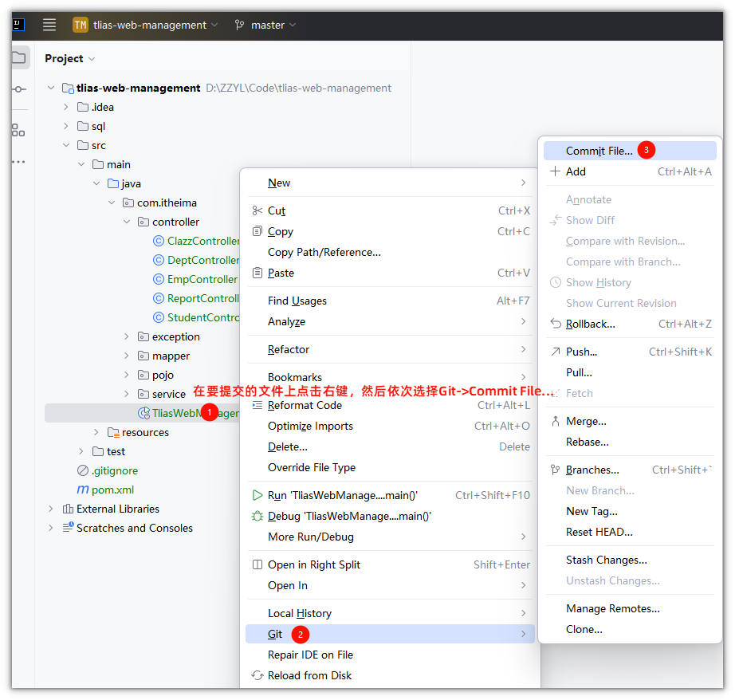The width and height of the screenshot is (735, 700).
Task: Open the Project view dropdown
Action: (x=70, y=59)
